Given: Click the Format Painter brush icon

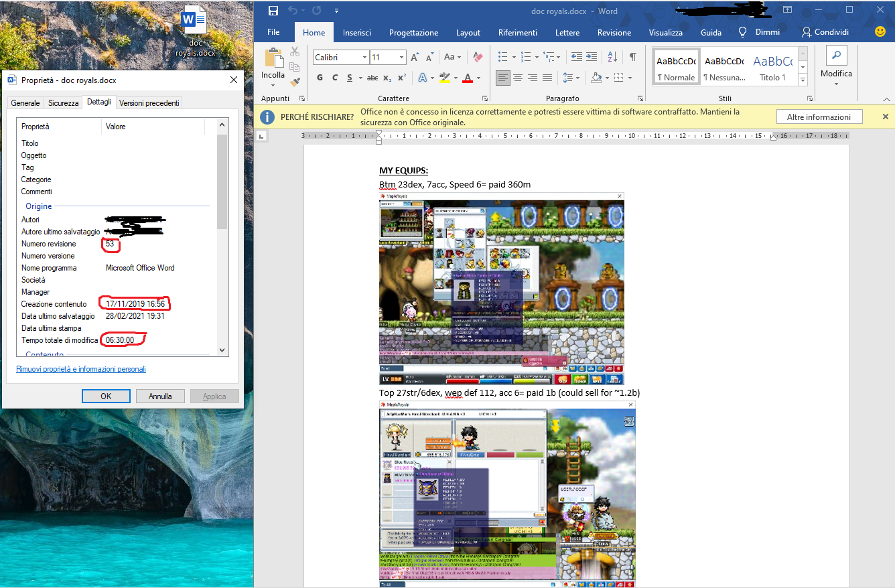Looking at the screenshot, I should click(294, 82).
